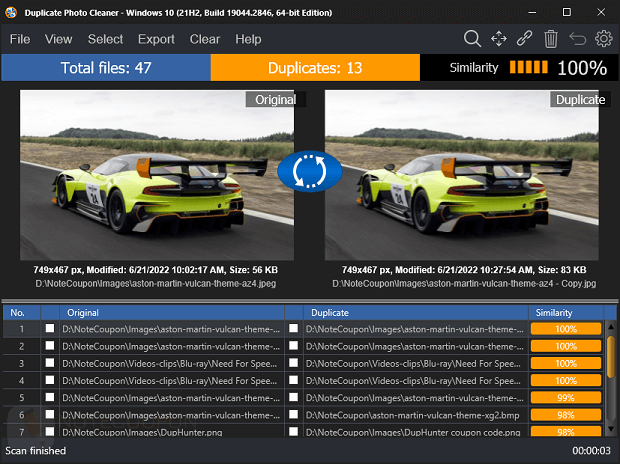Image resolution: width=620 pixels, height=464 pixels.
Task: Click the No. column header
Action: point(21,312)
